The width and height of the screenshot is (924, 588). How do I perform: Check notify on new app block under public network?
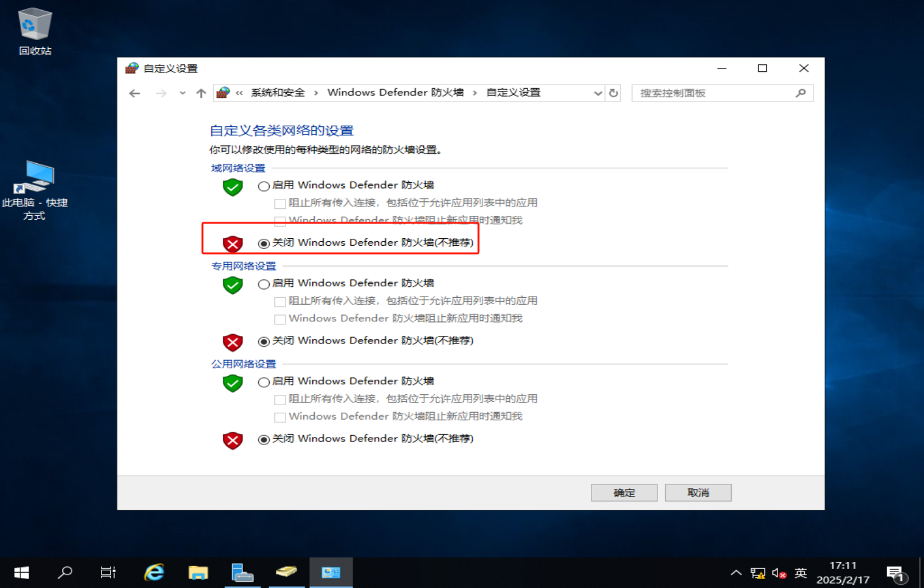coord(280,418)
